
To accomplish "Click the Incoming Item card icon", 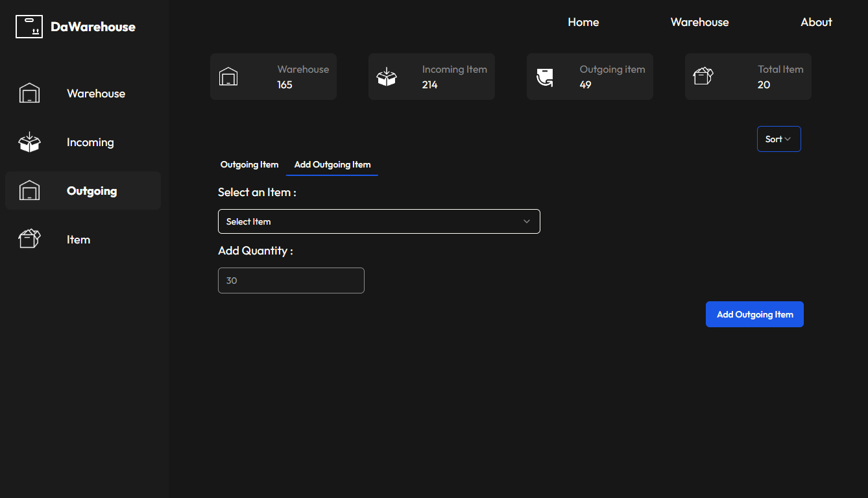I will [387, 77].
